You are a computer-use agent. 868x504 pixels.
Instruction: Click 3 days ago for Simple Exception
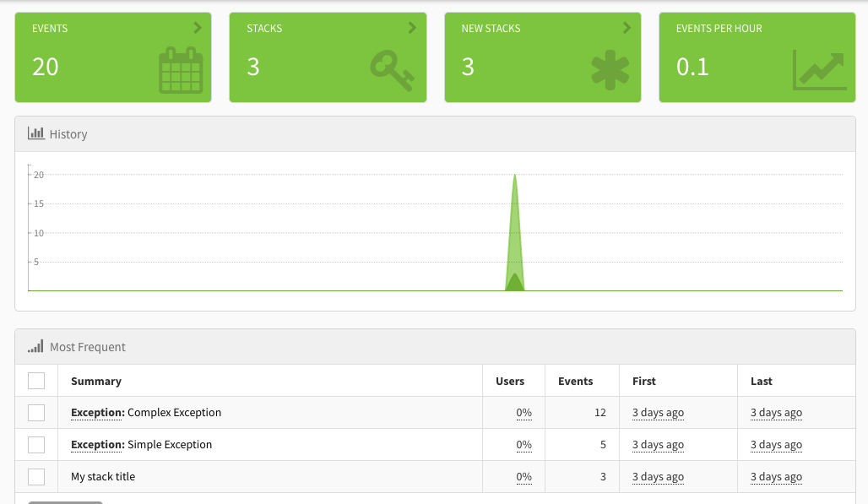[658, 444]
